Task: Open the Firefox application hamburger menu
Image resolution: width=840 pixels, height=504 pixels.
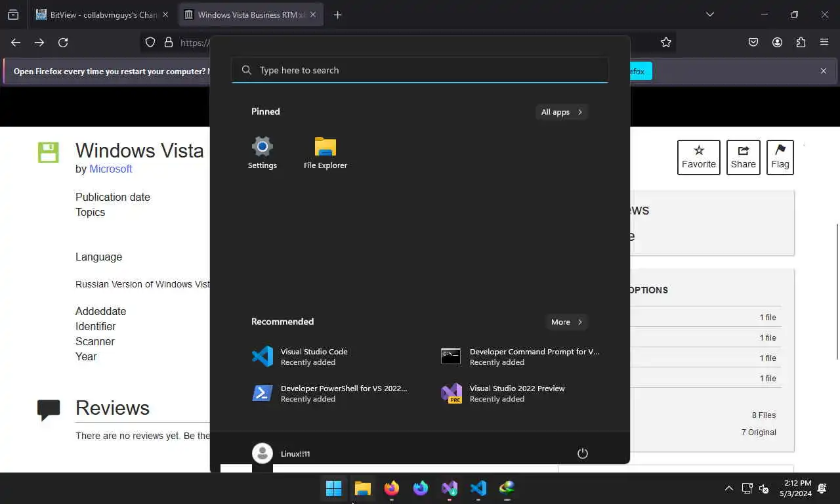Action: click(824, 42)
